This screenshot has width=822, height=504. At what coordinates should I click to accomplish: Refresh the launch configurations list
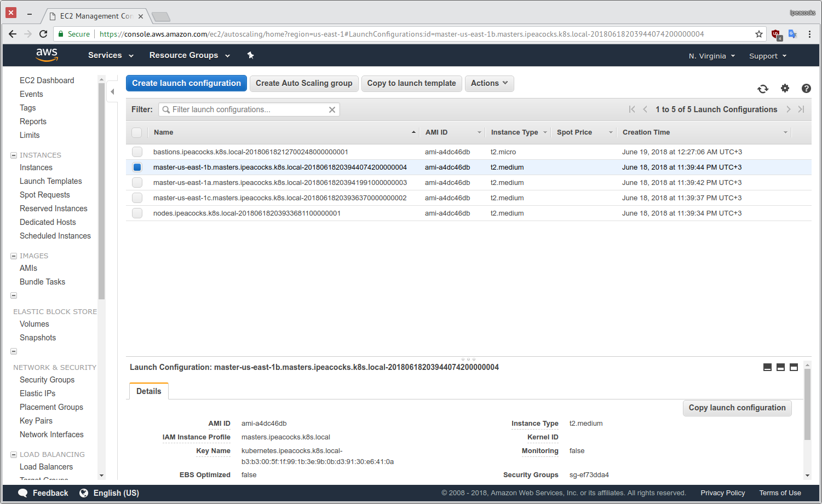pyautogui.click(x=763, y=89)
